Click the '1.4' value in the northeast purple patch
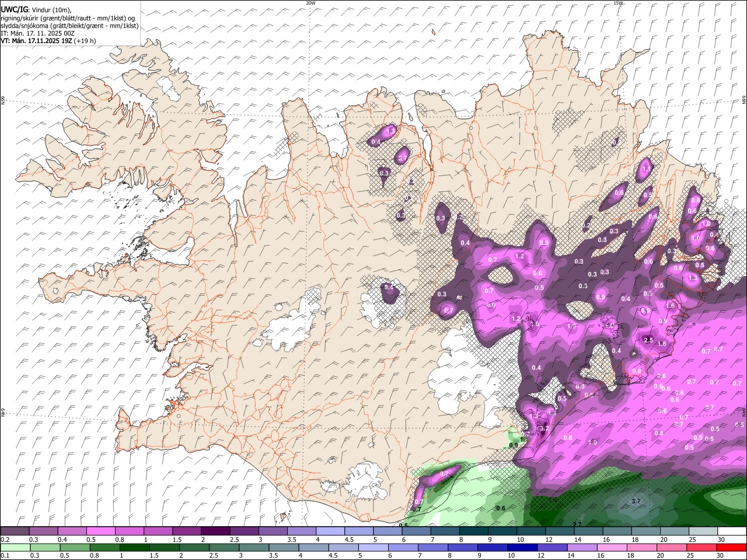747x560 pixels. (646, 169)
